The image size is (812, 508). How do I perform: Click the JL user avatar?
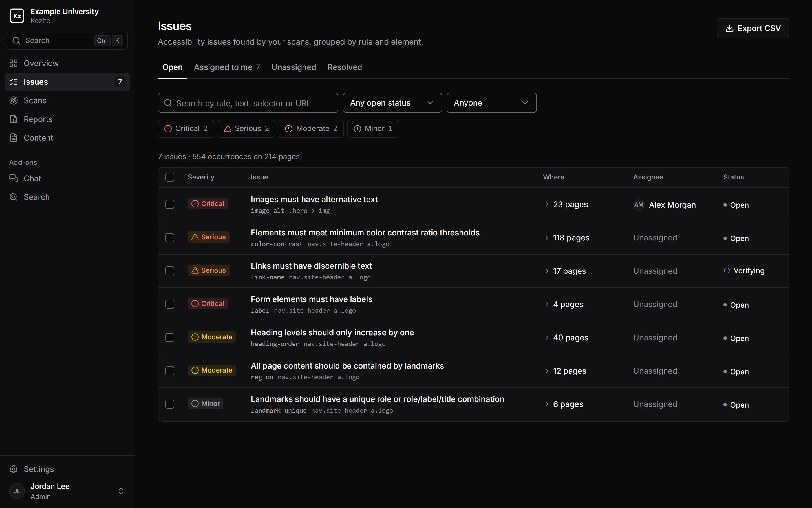17,491
